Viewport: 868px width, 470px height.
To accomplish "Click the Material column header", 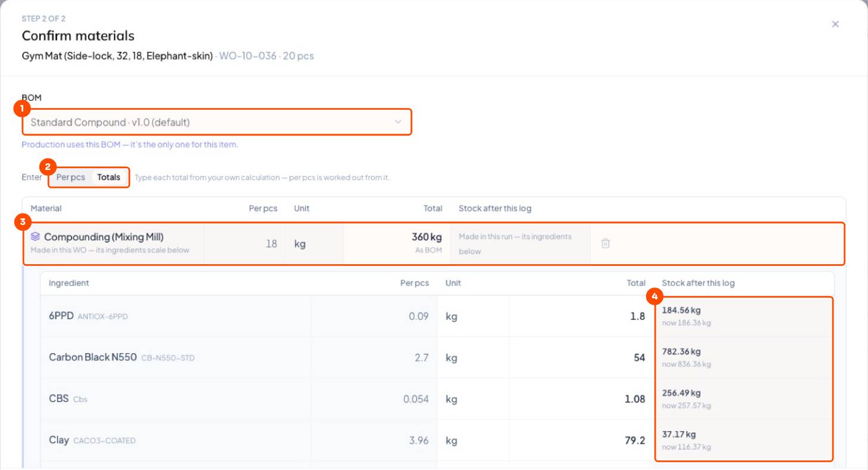I will pos(46,208).
